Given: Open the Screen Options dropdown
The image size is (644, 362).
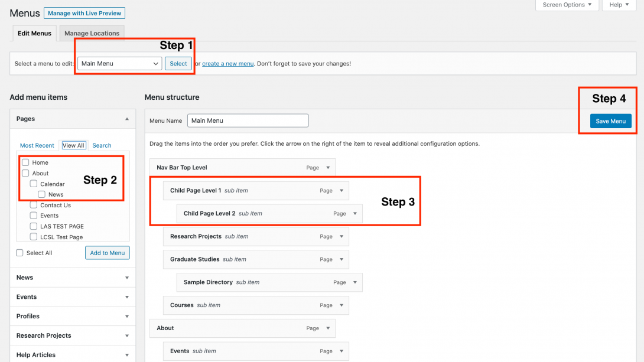Looking at the screenshot, I should point(567,5).
